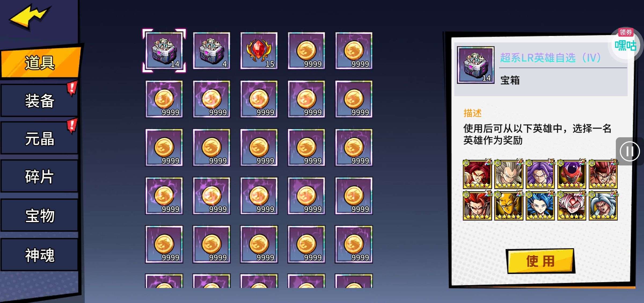Viewport: 644px width, 303px height.
Task: Choose the pink-haired hero portrait
Action: tap(572, 205)
